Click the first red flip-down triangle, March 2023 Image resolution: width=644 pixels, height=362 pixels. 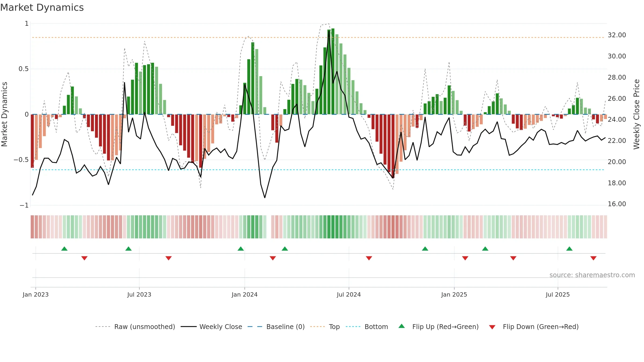pyautogui.click(x=85, y=258)
